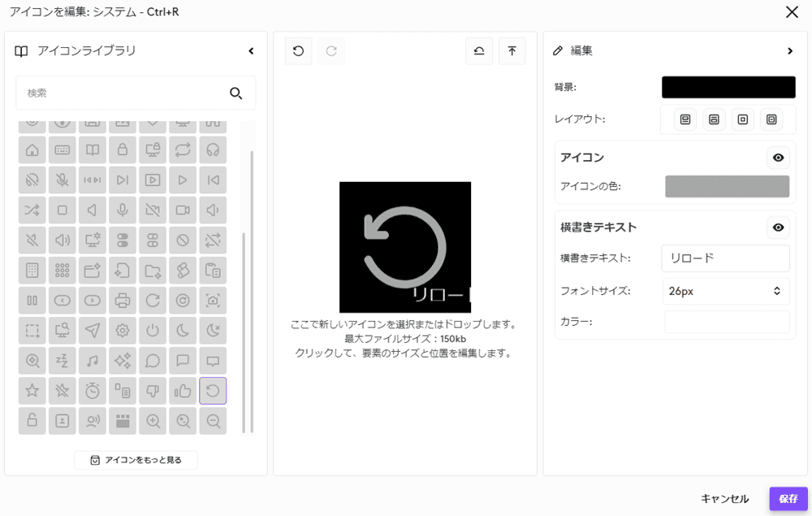Viewport: 812px width, 516px height.
Task: Select the printer icon from the library
Action: pos(123,300)
